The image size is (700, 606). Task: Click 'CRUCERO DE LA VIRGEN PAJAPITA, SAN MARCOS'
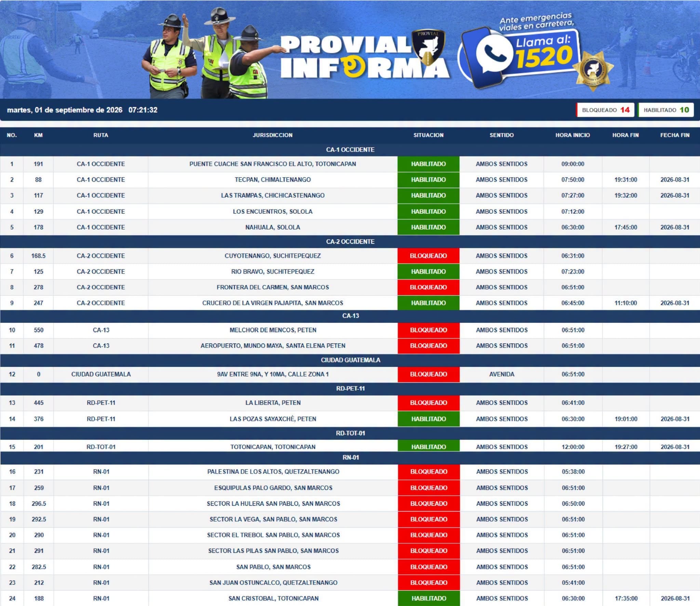point(272,303)
